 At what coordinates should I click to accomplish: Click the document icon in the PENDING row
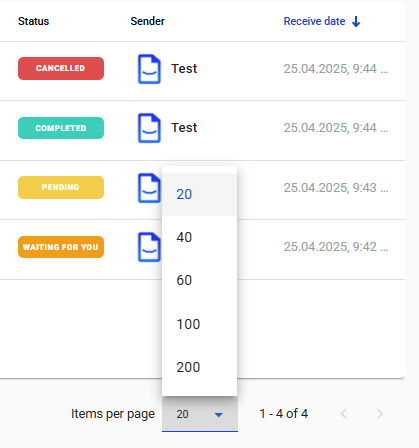pyautogui.click(x=149, y=188)
